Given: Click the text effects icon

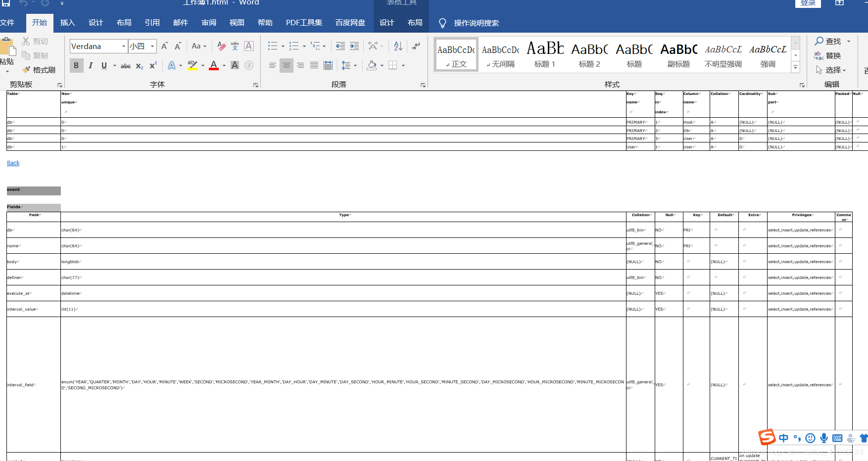Looking at the screenshot, I should point(172,65).
